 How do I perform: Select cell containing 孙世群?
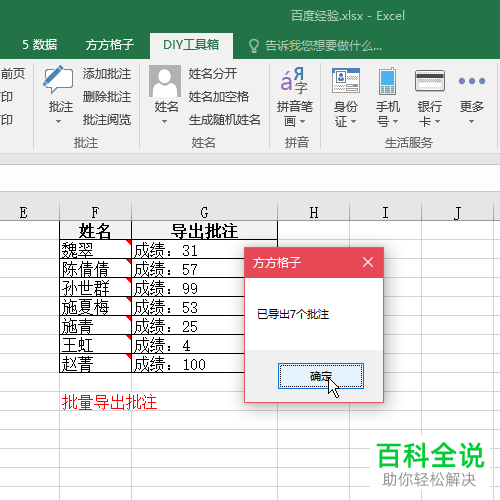tap(96, 287)
